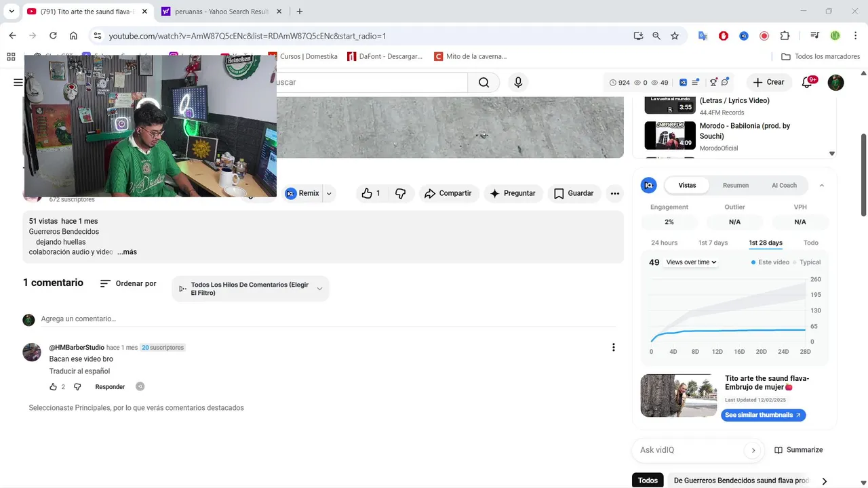Open the Google Translate extension
This screenshot has width=868, height=488.
(x=703, y=36)
